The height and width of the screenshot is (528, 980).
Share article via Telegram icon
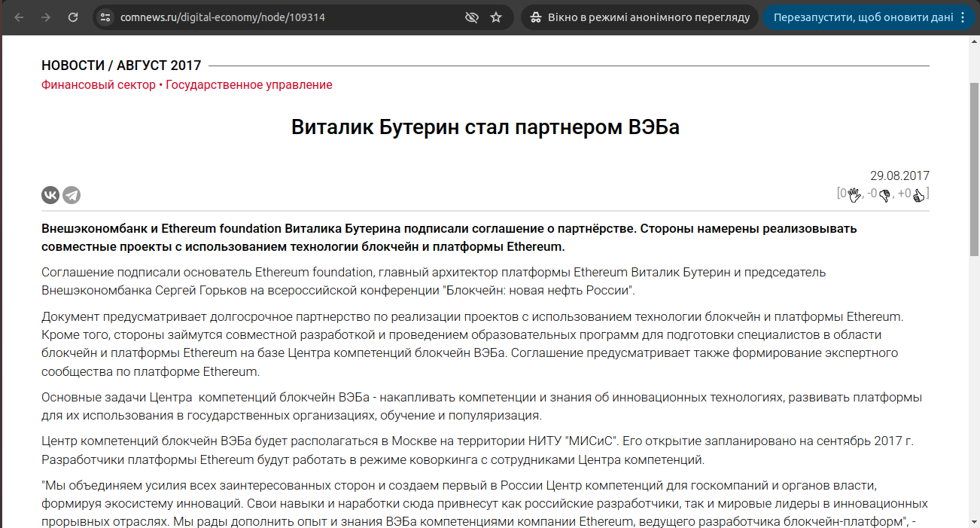72,195
